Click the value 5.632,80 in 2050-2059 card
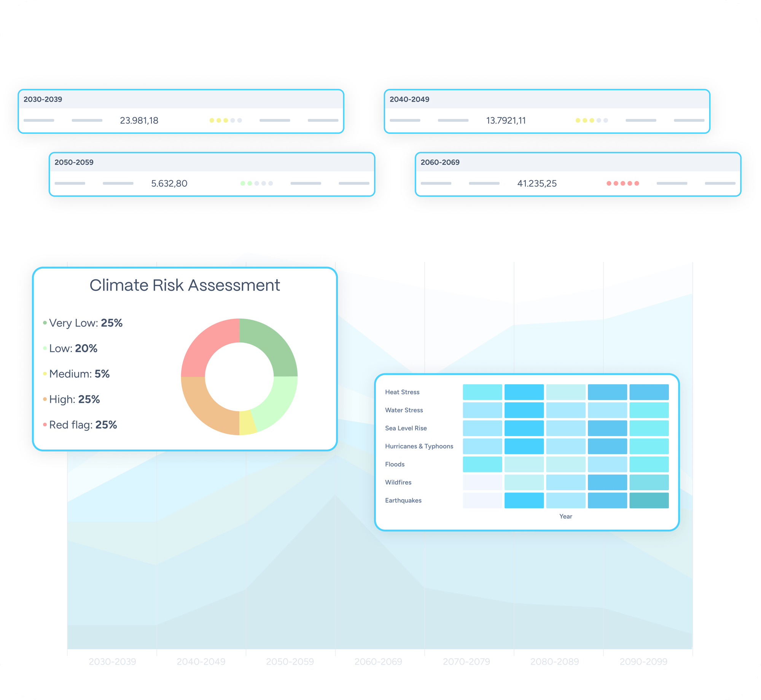 pos(169,183)
